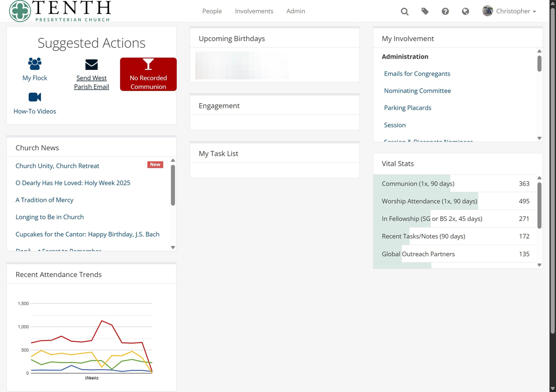
Task: Open the Involvements menu
Action: (254, 11)
